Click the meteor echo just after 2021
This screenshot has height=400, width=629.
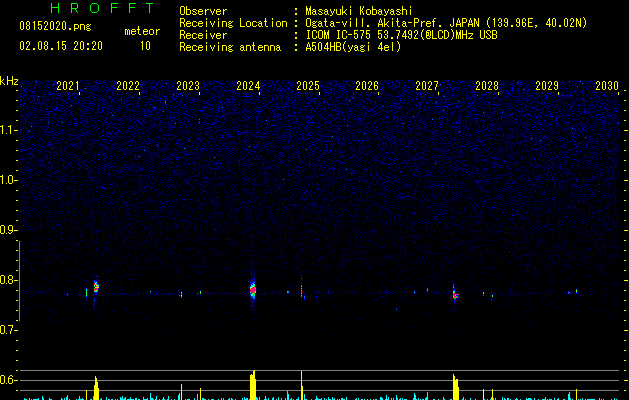(96, 287)
